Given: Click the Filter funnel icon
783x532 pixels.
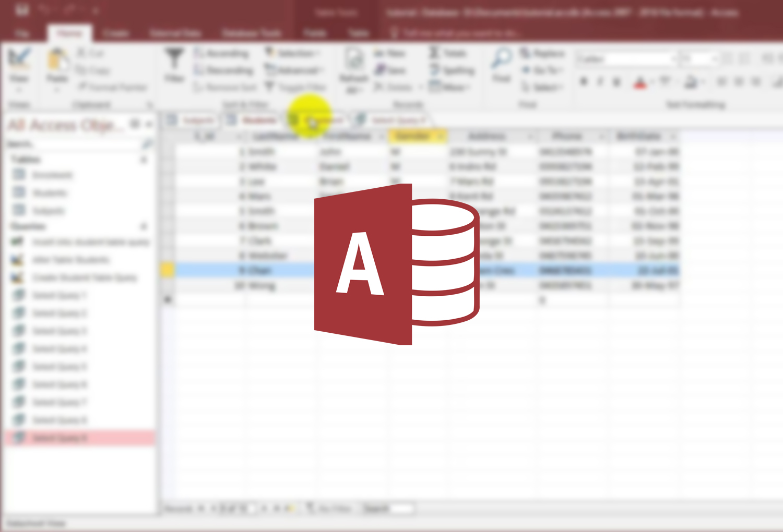Looking at the screenshot, I should click(174, 59).
